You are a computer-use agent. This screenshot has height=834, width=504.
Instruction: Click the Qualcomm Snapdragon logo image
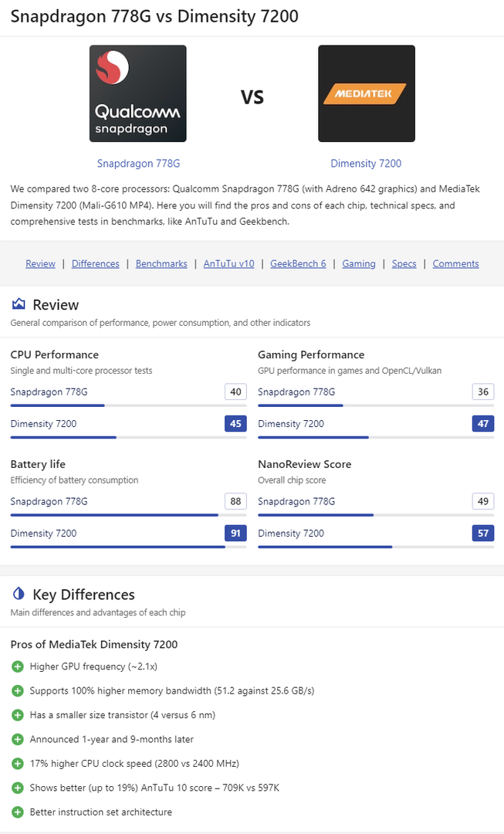click(x=137, y=93)
